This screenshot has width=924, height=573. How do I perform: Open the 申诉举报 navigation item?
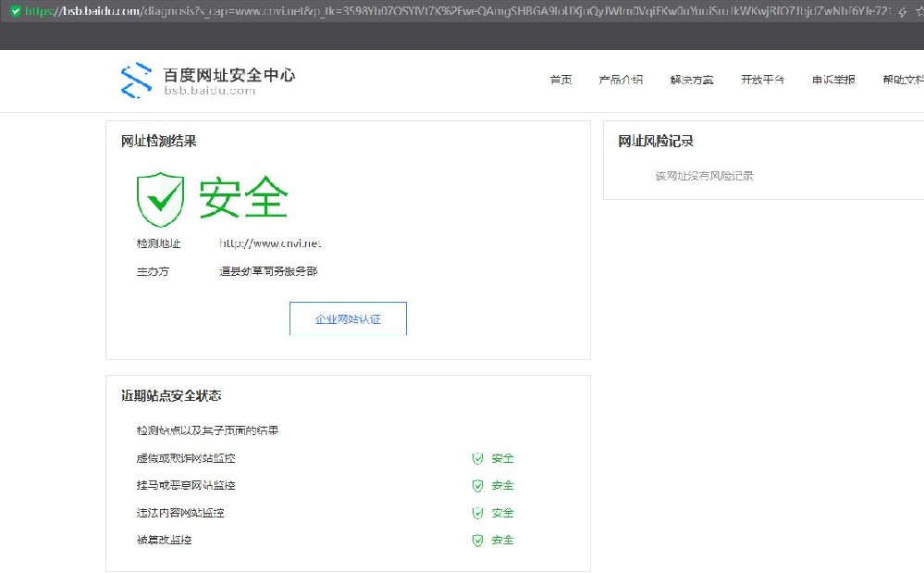(x=833, y=80)
